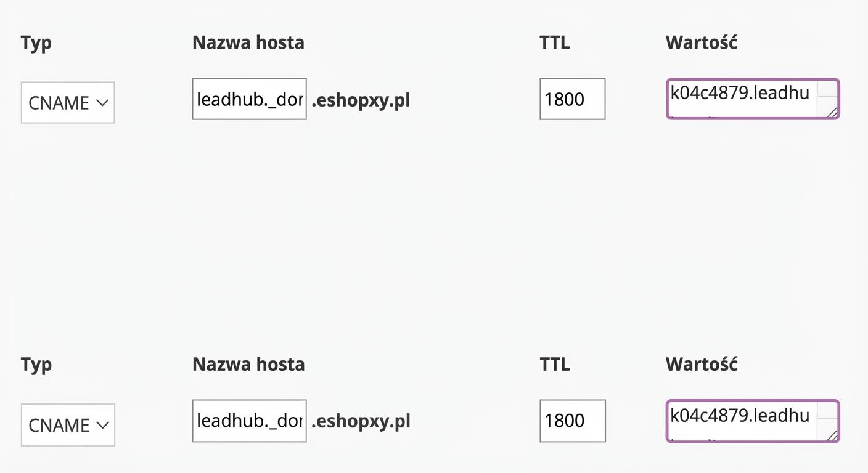Click the scrollbar inside second Wartość textarea
Viewport: 868px width, 473px height.
point(827,414)
